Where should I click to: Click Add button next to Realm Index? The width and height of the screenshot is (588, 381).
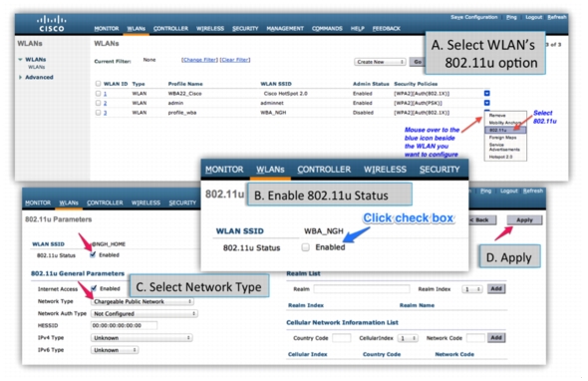coord(496,289)
